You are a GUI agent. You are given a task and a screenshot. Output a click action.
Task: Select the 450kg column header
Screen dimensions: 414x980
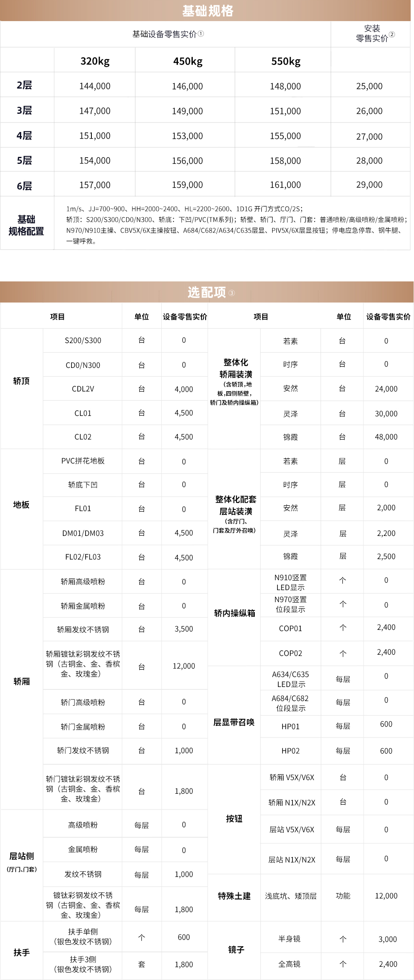187,61
